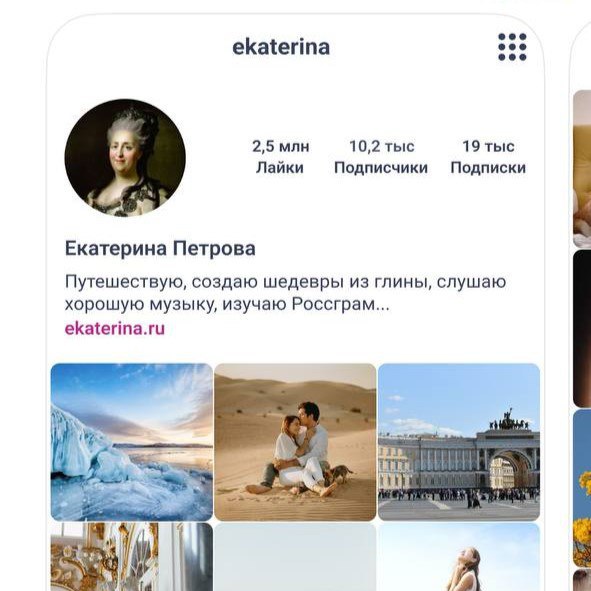Image resolution: width=591 pixels, height=591 pixels.
Task: Open the icy lake landscape photo
Action: click(132, 442)
